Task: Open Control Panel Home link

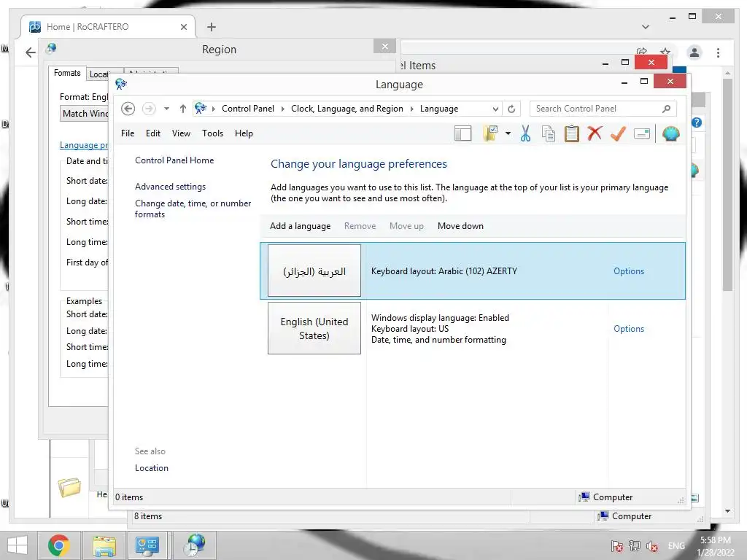Action: 174,160
